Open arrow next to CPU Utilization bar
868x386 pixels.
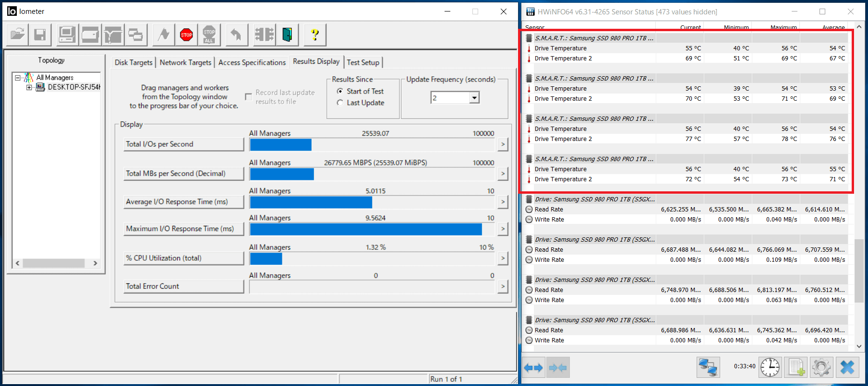click(503, 258)
